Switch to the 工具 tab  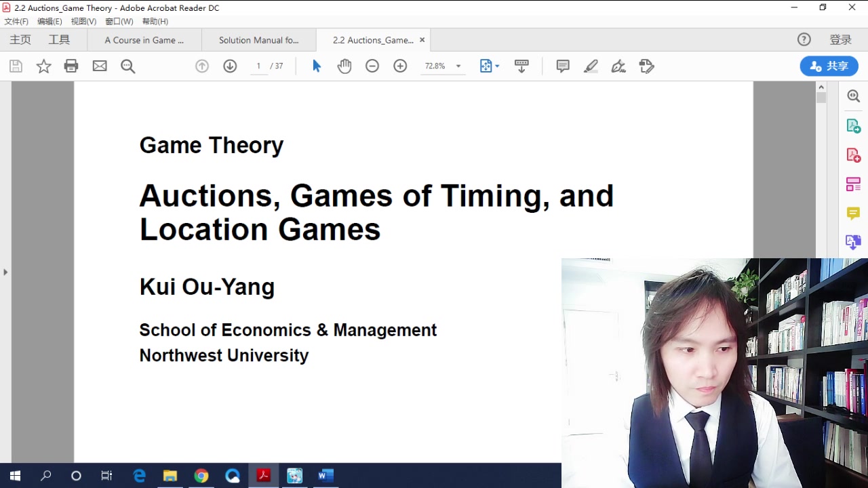(59, 39)
